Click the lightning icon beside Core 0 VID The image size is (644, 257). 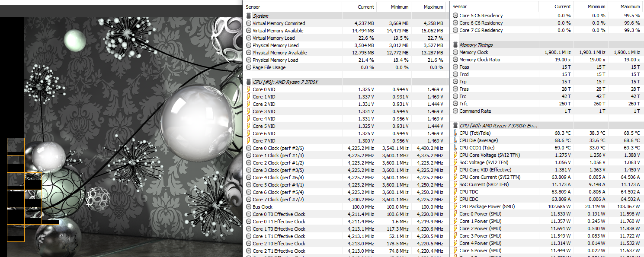248,89
